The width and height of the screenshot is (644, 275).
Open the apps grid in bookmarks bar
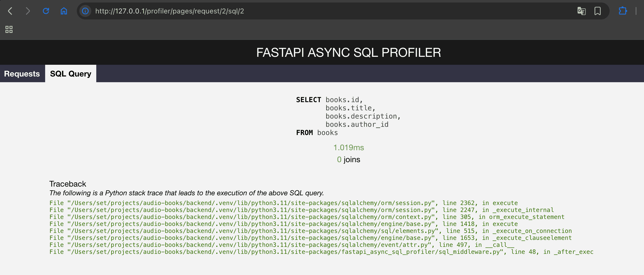[x=9, y=29]
